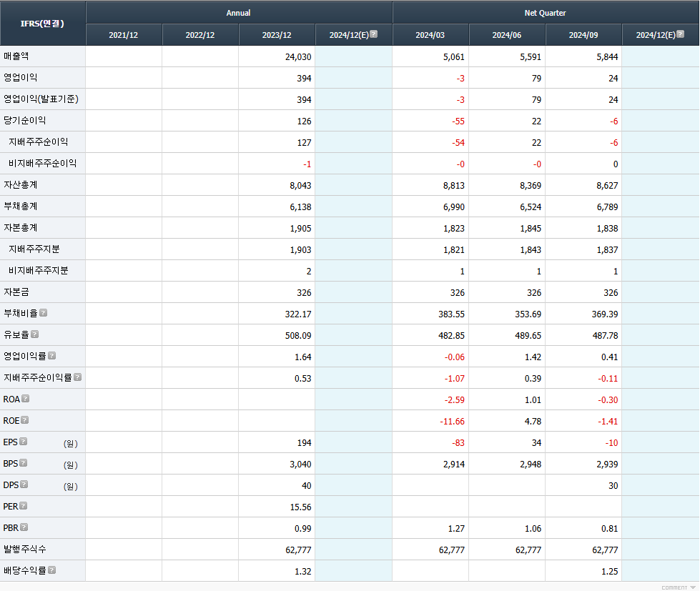Click the 2023/12 column header

277,35
